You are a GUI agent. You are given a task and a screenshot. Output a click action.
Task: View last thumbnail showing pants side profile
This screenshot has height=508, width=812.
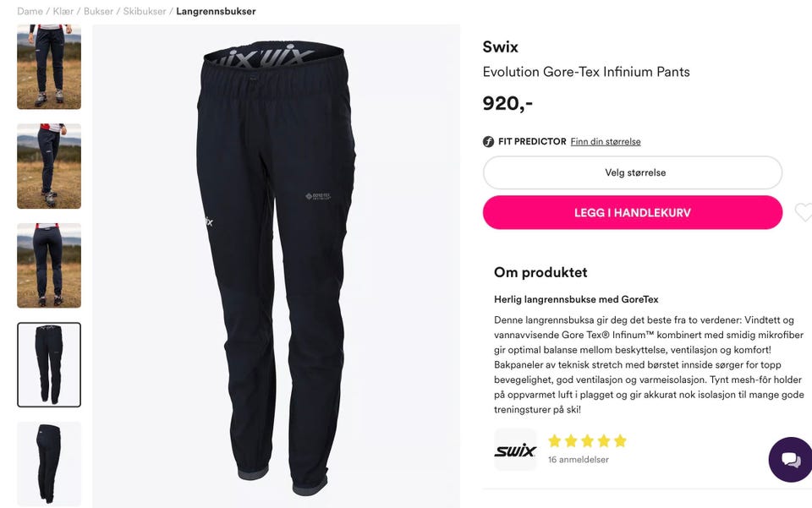[49, 464]
